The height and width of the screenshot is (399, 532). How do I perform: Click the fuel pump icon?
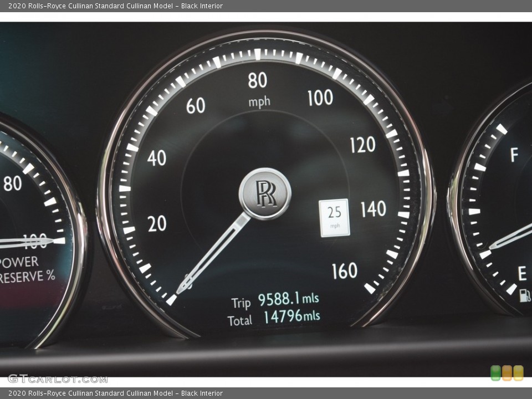pos(525,295)
